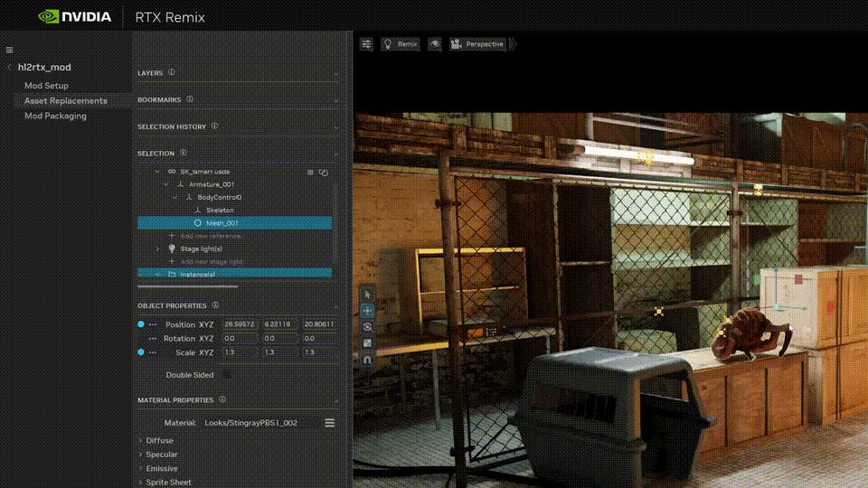Select SK_lamarr.usda reference row
This screenshot has width=868, height=488.
(235, 172)
